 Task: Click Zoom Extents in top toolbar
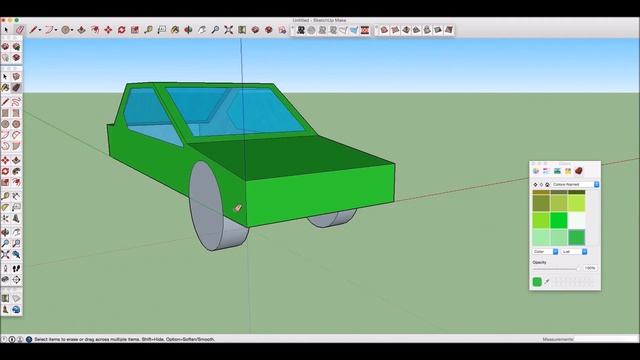pyautogui.click(x=229, y=30)
